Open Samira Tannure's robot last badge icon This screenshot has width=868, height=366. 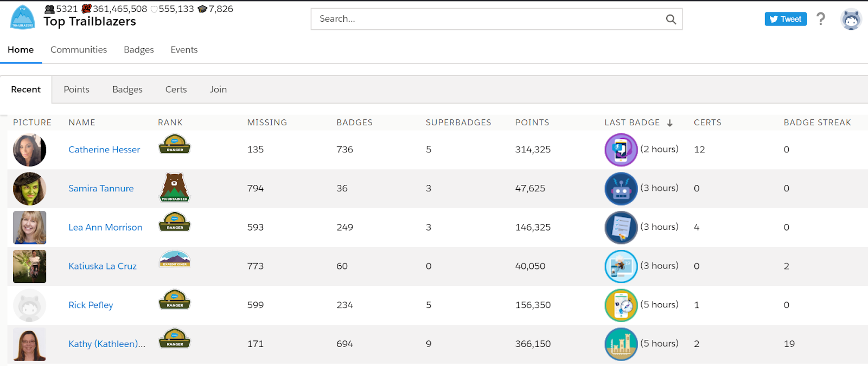(x=621, y=189)
